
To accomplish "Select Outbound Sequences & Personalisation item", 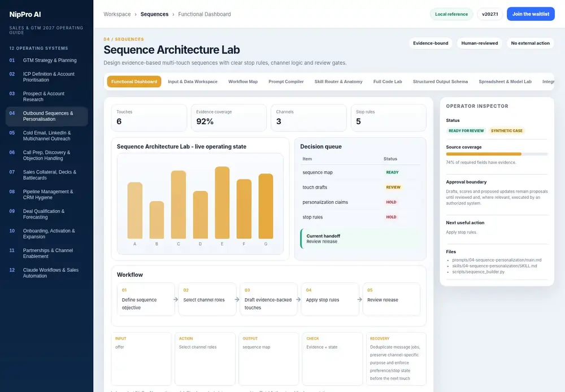I will click(x=46, y=116).
